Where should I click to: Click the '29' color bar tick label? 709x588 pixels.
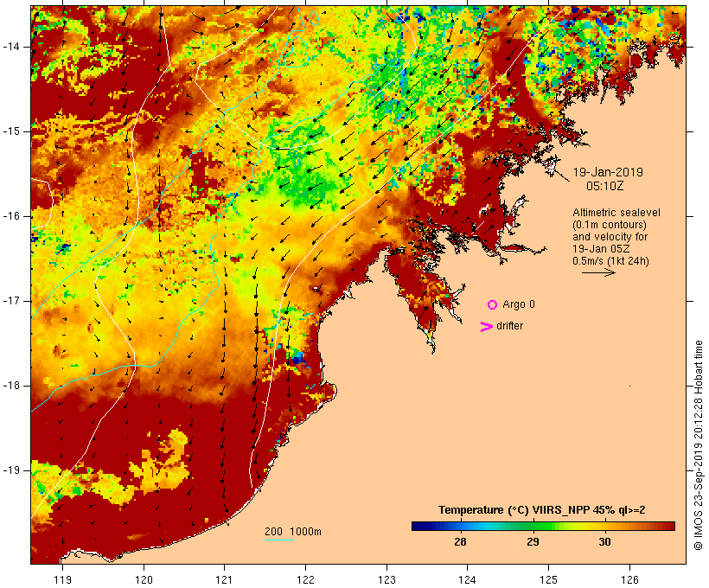pos(533,542)
